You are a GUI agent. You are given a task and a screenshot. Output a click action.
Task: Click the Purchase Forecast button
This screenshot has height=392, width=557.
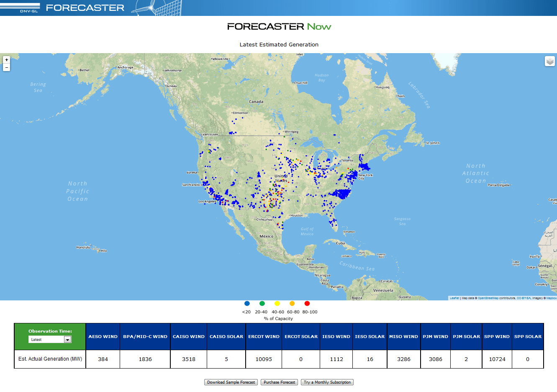click(280, 382)
